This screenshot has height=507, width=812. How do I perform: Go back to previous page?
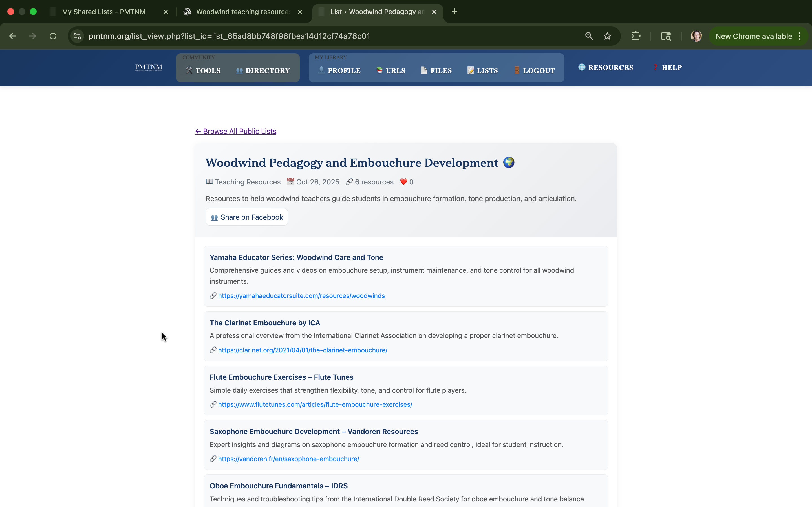tap(13, 36)
